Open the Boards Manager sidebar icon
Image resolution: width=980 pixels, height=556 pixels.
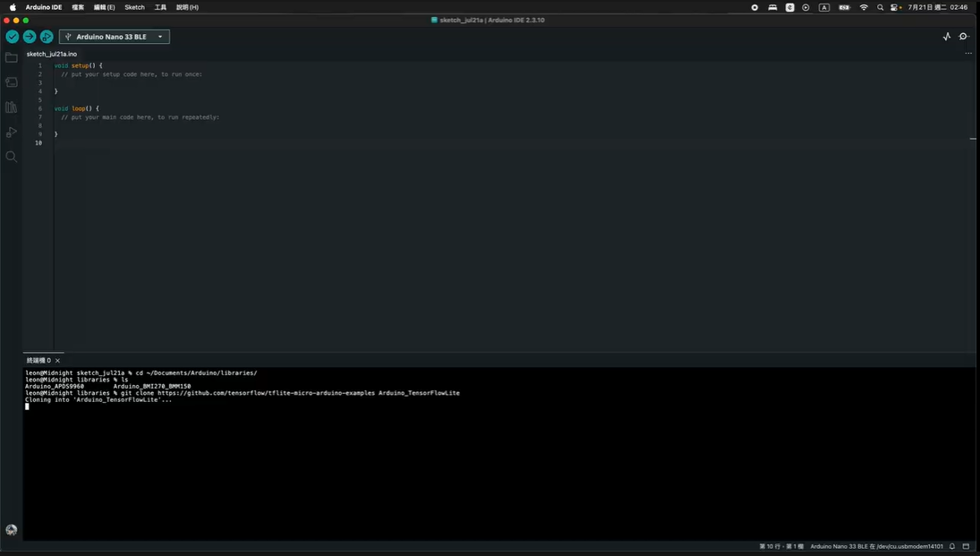[x=12, y=82]
